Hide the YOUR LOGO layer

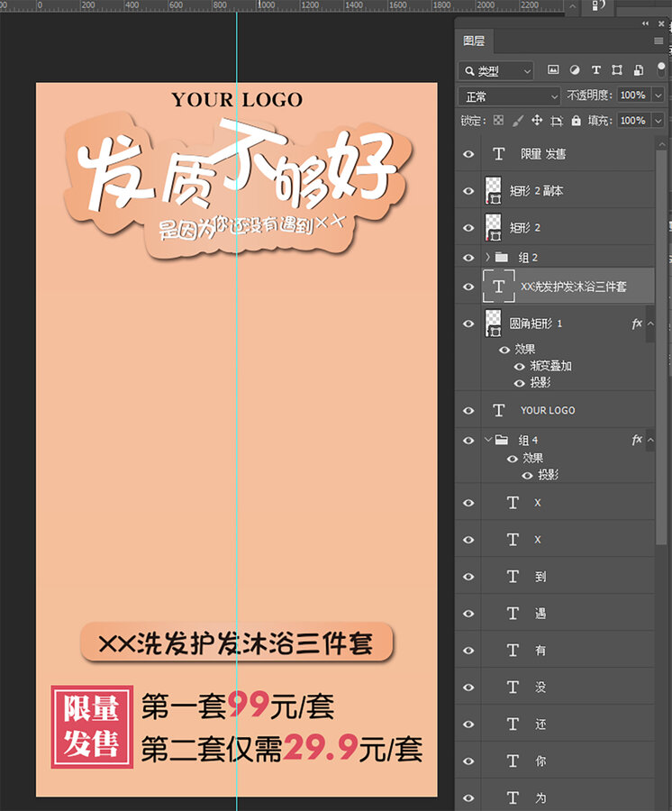pos(468,411)
